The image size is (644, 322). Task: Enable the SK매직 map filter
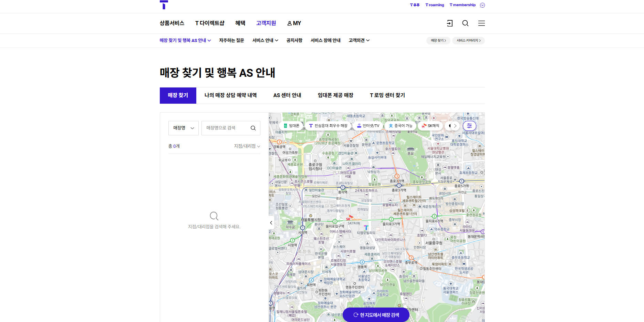pyautogui.click(x=430, y=126)
